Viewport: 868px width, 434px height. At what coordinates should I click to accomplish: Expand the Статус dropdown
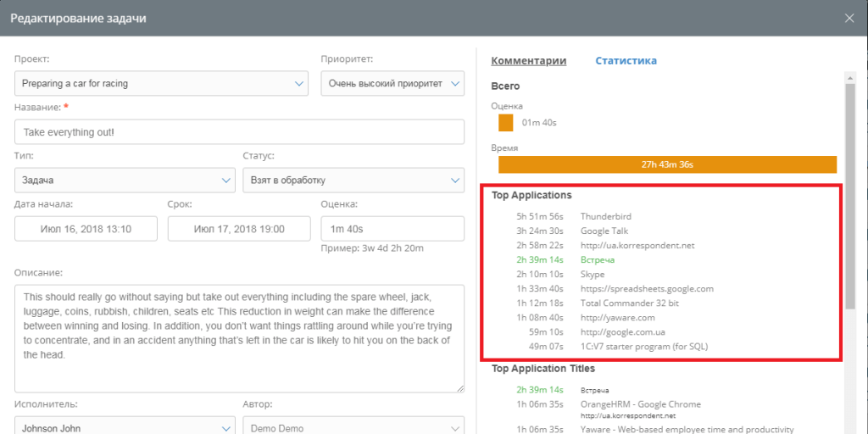point(353,181)
